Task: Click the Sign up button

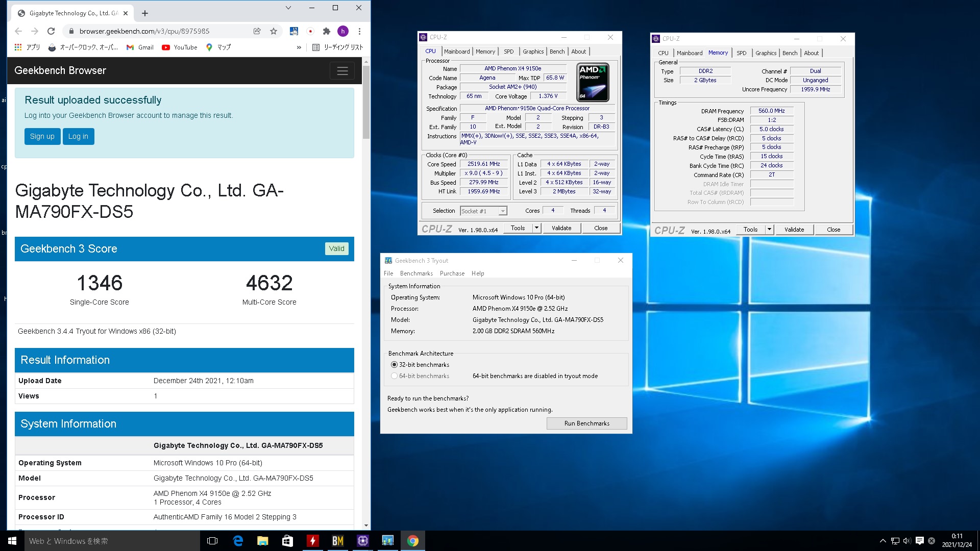Action: 42,136
